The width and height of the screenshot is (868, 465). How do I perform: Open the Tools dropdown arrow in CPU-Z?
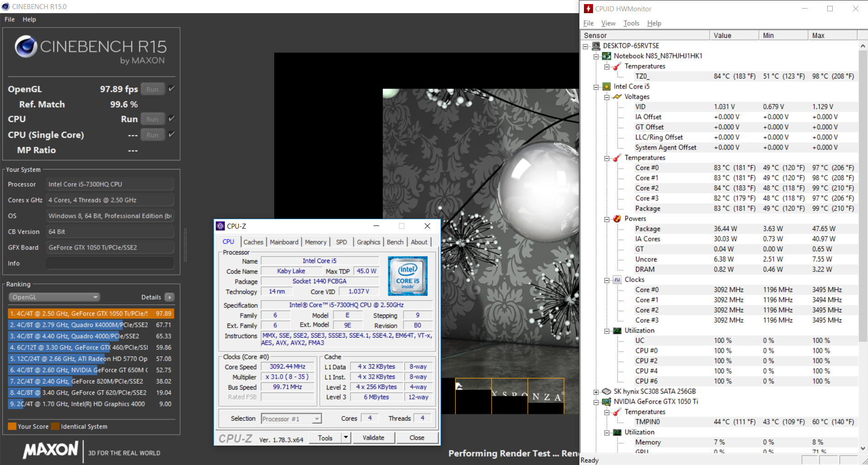click(x=346, y=437)
